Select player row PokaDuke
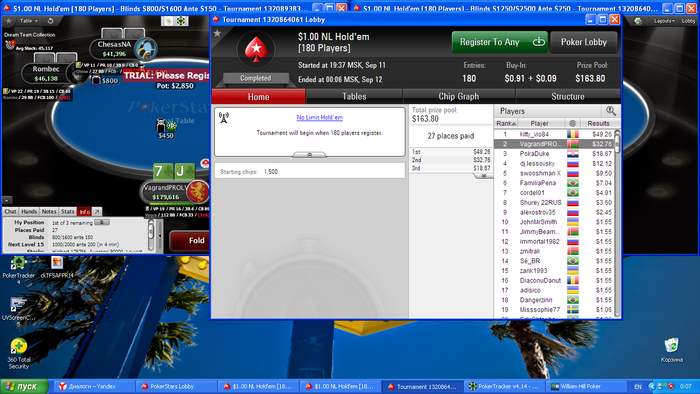 tap(554, 153)
